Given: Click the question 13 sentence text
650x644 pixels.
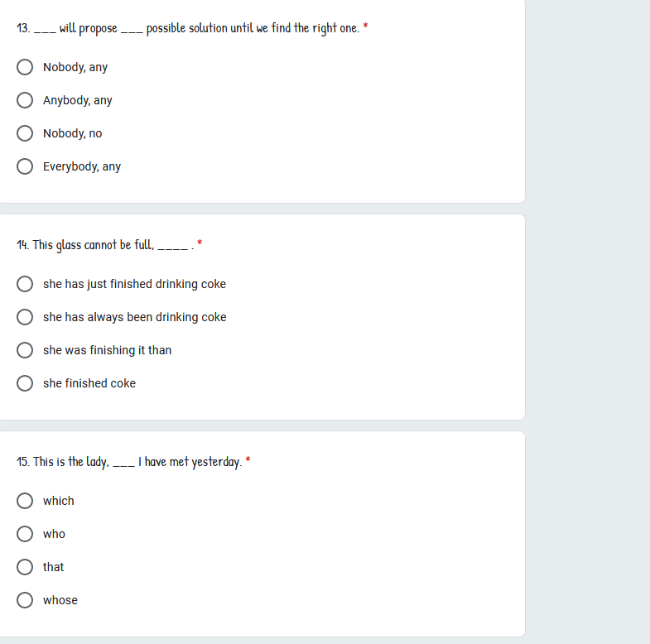Looking at the screenshot, I should point(188,28).
